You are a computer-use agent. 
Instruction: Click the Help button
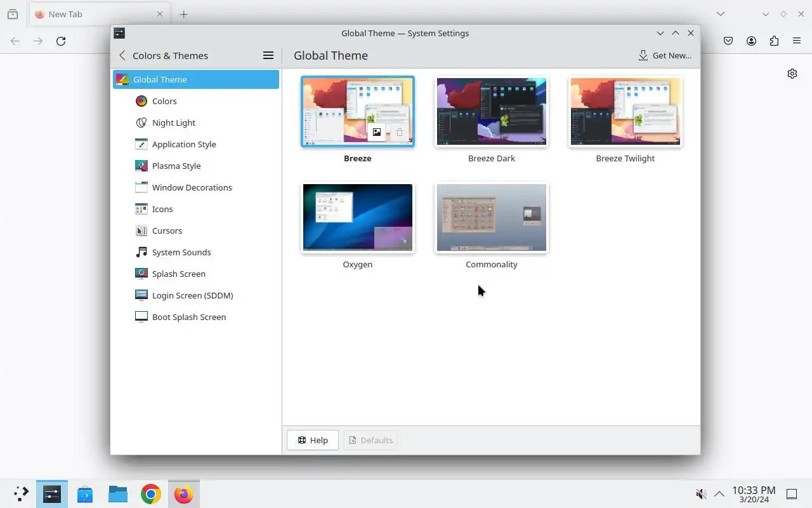[313, 440]
